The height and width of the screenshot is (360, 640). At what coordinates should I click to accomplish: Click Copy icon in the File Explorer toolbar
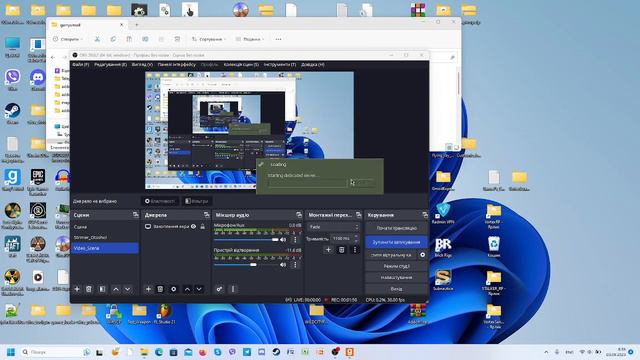113,39
